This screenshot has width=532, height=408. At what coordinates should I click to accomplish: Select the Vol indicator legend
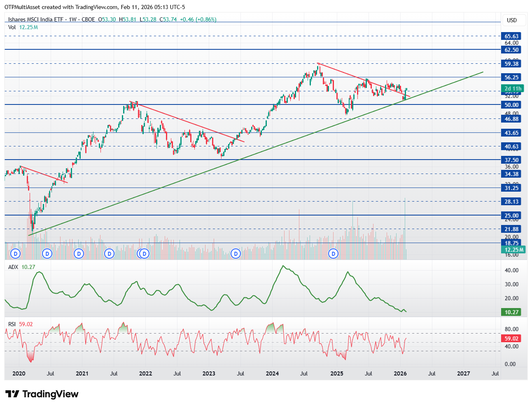tap(12, 27)
